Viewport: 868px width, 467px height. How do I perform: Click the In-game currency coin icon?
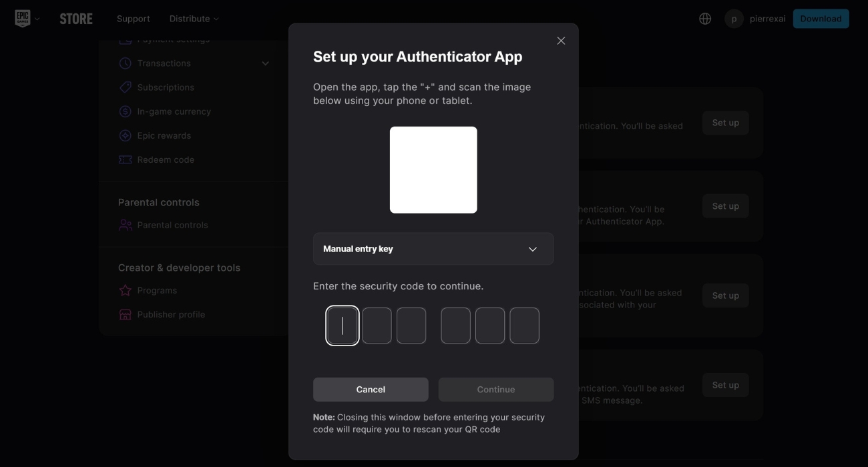pyautogui.click(x=125, y=111)
